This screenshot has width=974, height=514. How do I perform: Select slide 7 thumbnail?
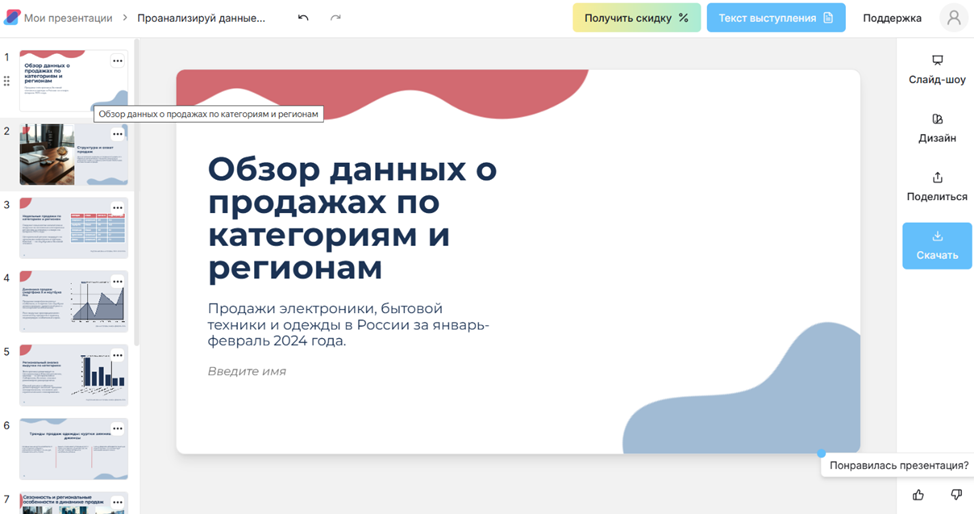tap(73, 503)
